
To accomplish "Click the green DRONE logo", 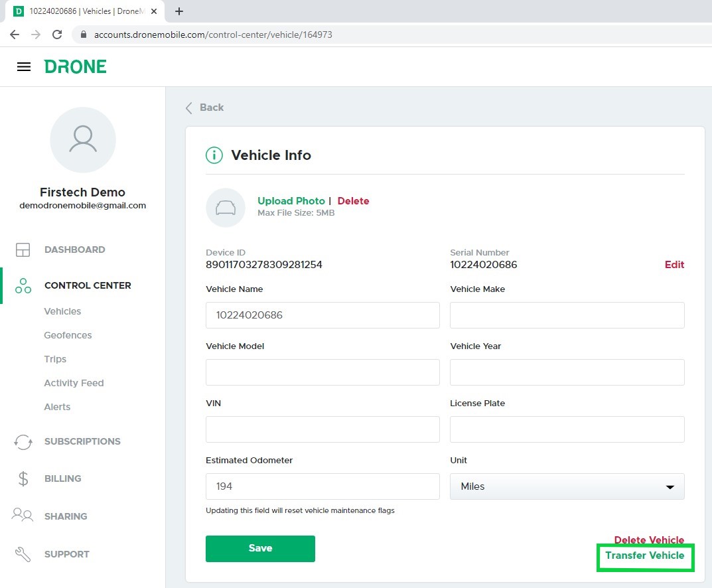I will 75,66.
